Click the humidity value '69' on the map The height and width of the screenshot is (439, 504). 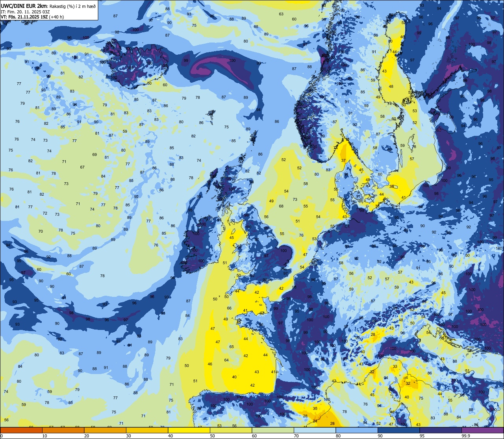[94, 155]
